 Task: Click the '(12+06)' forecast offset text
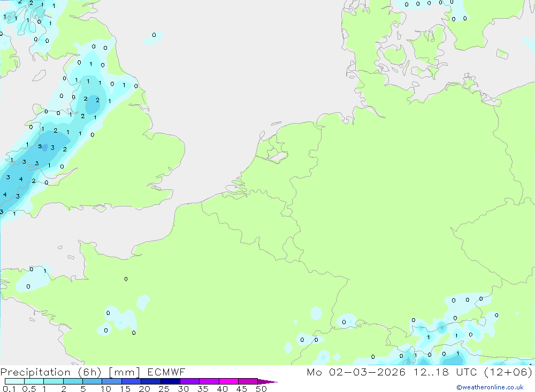click(508, 372)
